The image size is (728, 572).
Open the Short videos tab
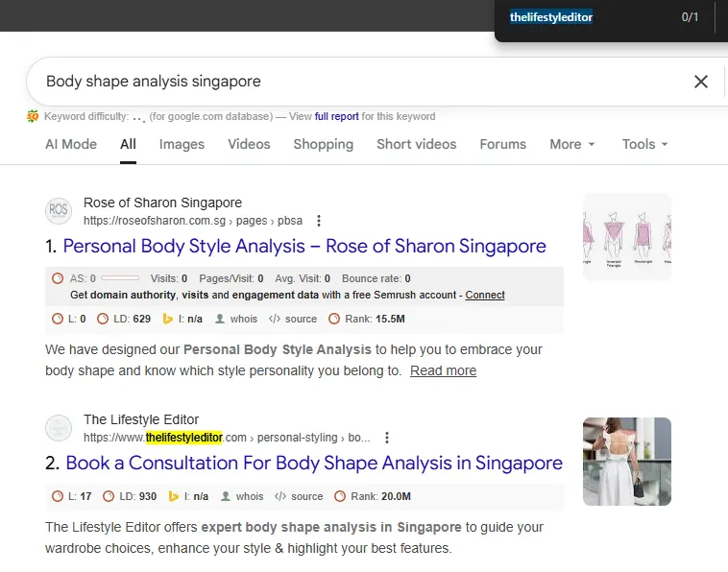tap(417, 144)
